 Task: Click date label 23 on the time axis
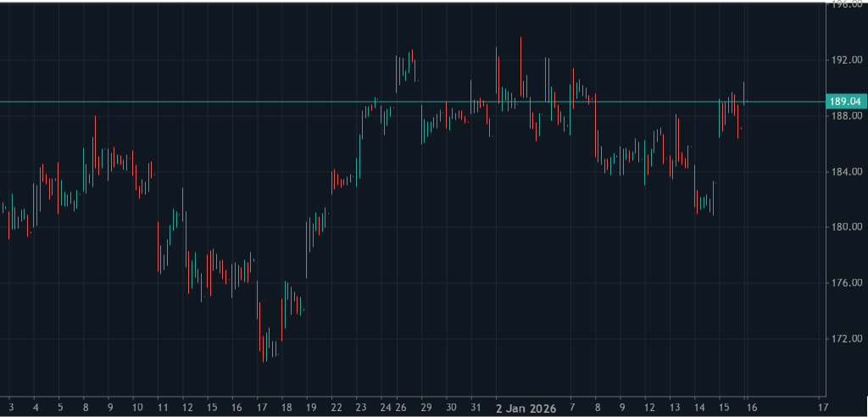coord(361,408)
